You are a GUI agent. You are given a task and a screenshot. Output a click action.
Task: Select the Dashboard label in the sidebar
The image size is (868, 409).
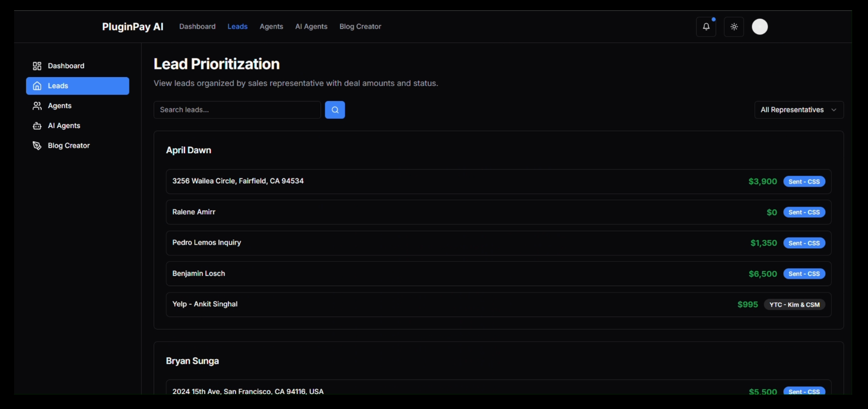66,66
